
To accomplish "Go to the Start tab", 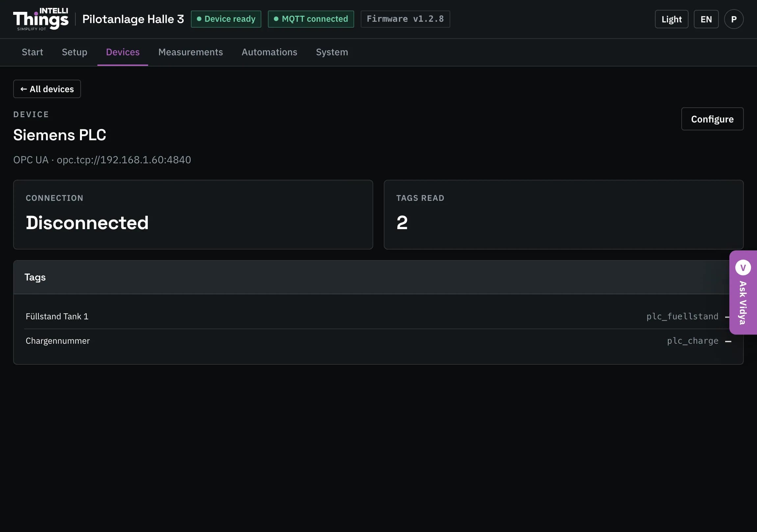I will (32, 52).
